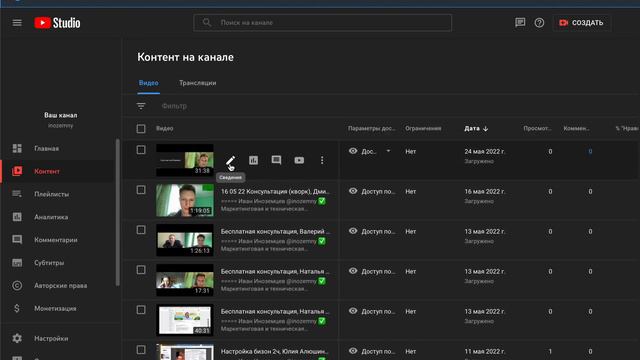
Task: Click the Комментарии speech icon in sidebar
Action: point(17,240)
